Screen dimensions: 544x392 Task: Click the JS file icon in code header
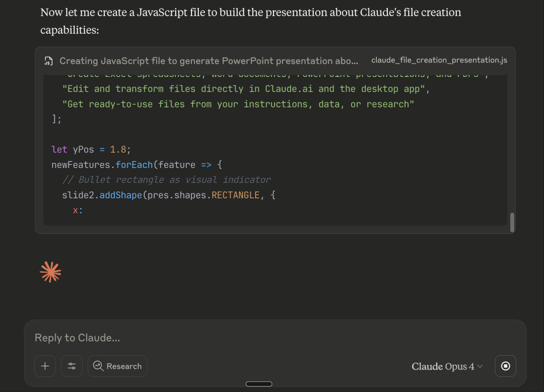(48, 61)
